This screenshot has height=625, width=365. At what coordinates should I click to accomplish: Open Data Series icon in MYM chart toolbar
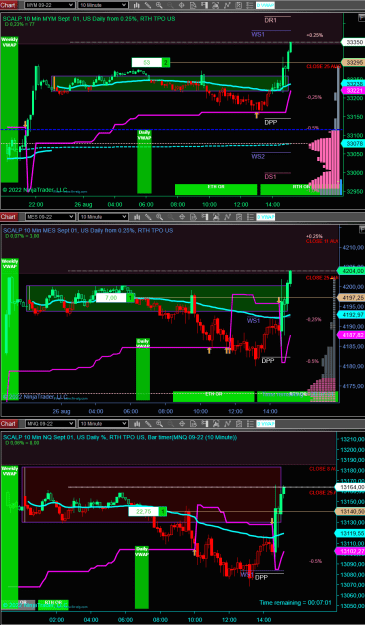tap(216, 5)
